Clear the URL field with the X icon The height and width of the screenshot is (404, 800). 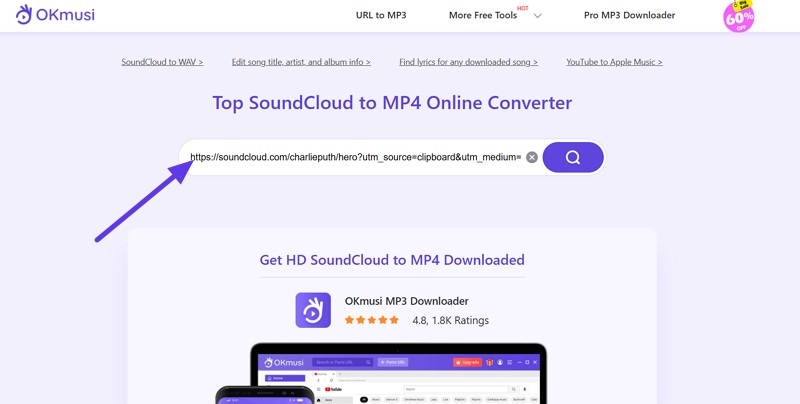pyautogui.click(x=532, y=157)
